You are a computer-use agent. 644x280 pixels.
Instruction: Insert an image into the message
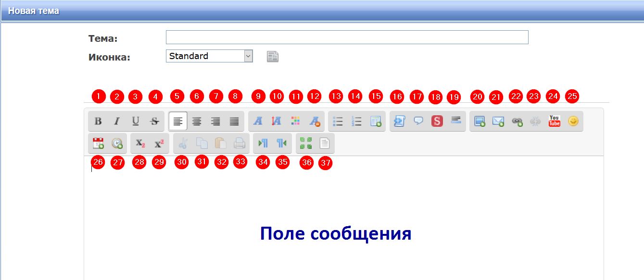pyautogui.click(x=479, y=122)
